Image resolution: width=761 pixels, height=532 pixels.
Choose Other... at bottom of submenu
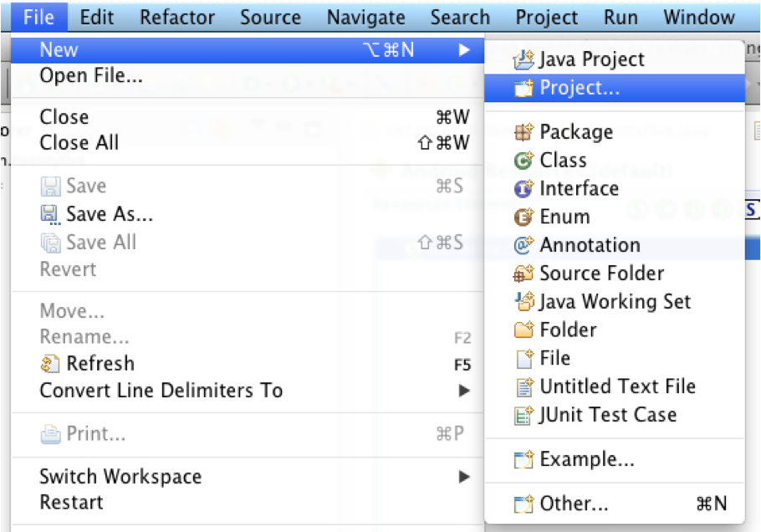(x=574, y=504)
